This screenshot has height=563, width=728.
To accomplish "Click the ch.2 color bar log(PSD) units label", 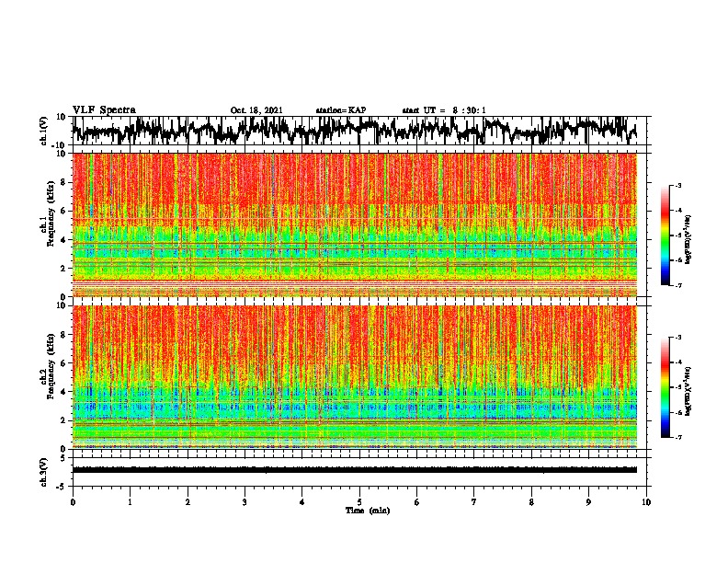I will coord(688,391).
